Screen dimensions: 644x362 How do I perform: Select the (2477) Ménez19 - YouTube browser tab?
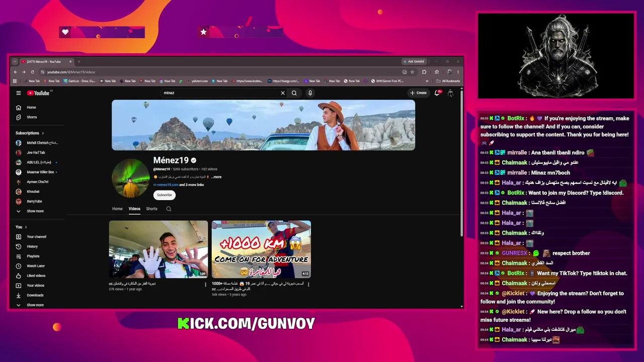[46, 61]
